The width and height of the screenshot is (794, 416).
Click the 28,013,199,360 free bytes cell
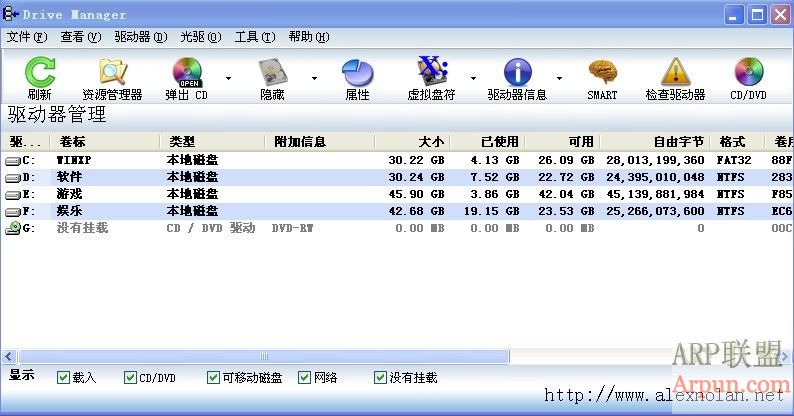(x=655, y=160)
